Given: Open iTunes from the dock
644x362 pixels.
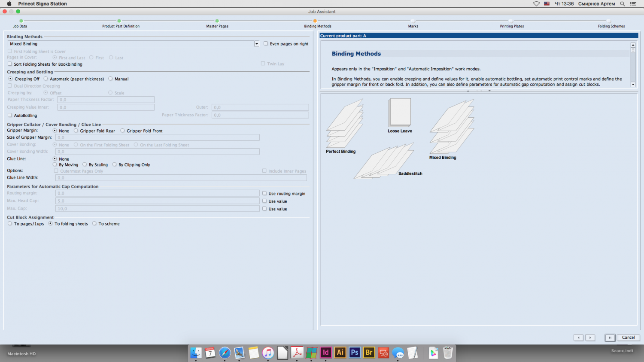Looking at the screenshot, I should [268, 353].
